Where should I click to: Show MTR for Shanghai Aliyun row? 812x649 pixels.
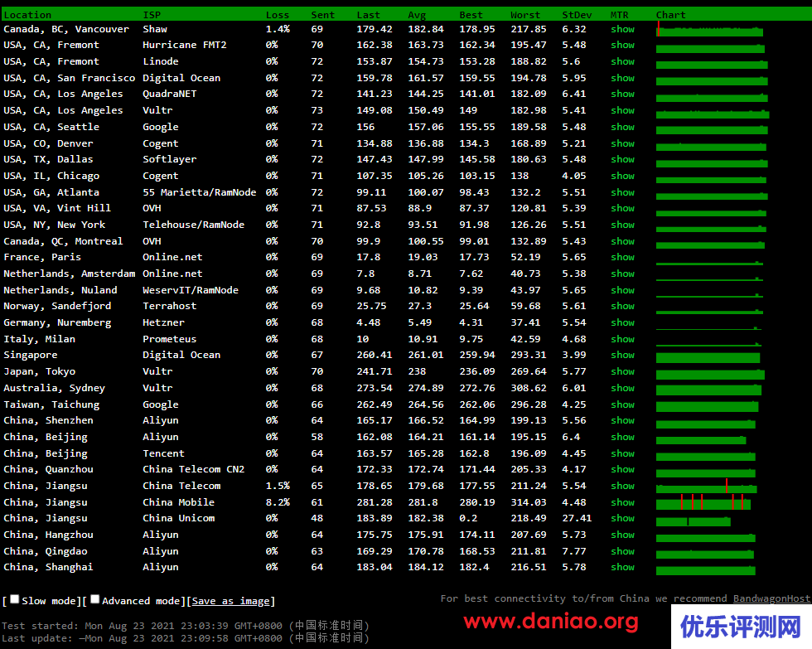tap(622, 567)
